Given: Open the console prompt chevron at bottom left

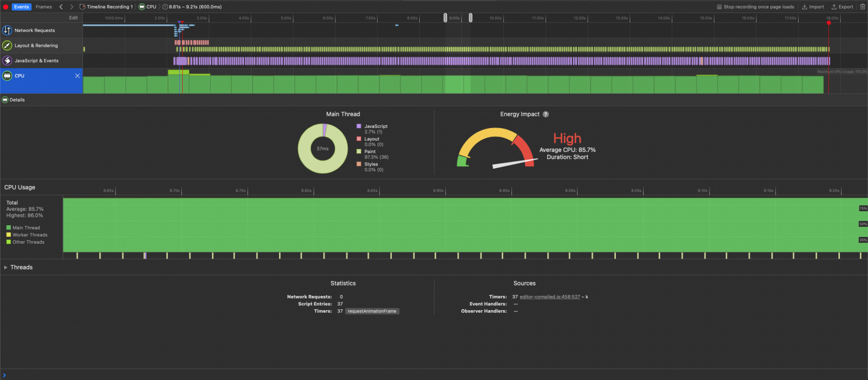Looking at the screenshot, I should [x=4, y=375].
